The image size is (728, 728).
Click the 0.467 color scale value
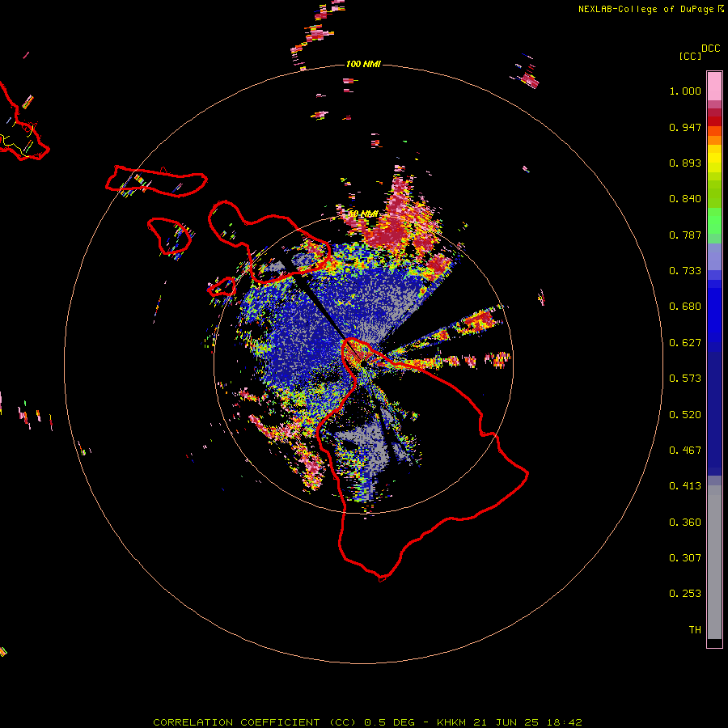pos(685,451)
